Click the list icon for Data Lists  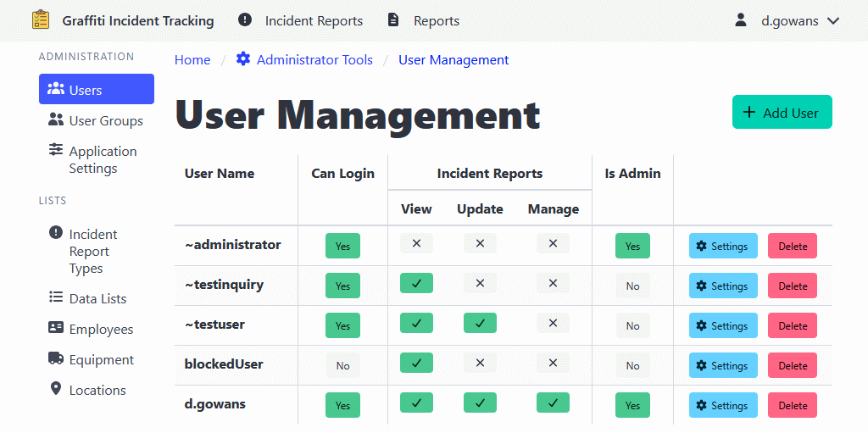pos(56,297)
